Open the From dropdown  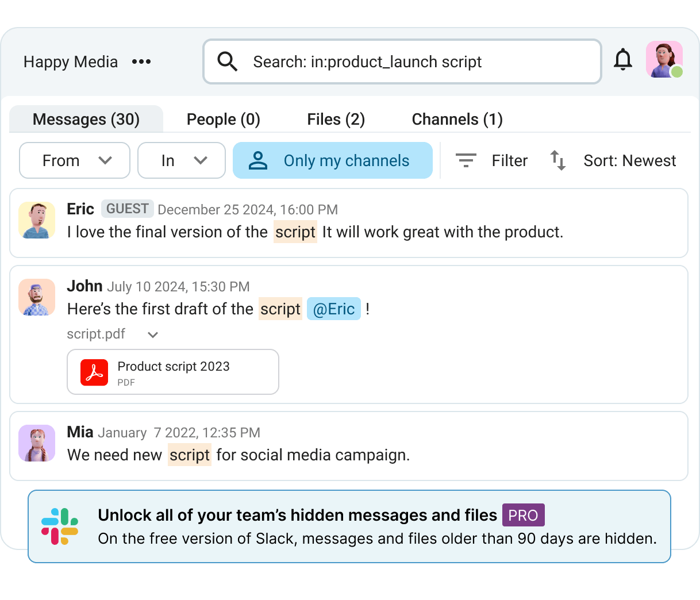[75, 160]
